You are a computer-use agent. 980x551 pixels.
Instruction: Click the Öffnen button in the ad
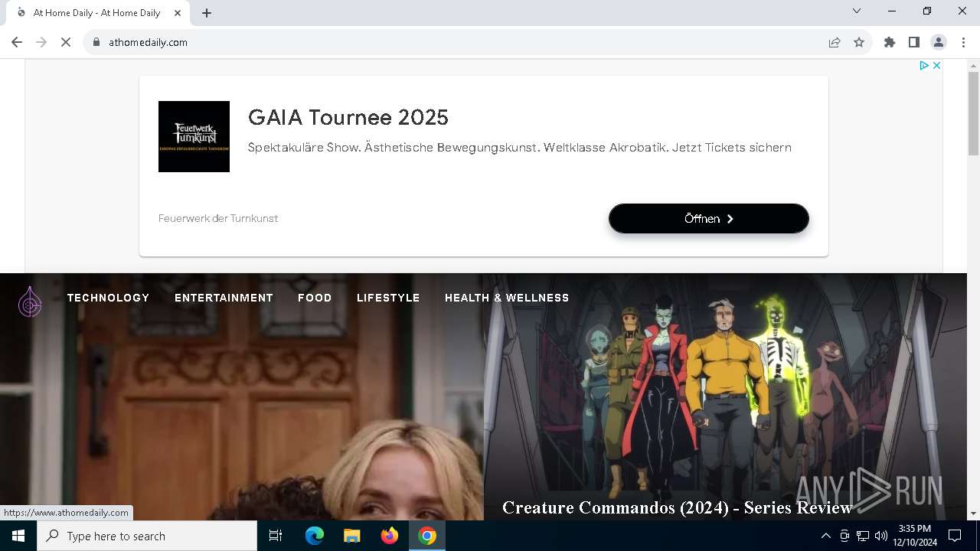pos(709,218)
